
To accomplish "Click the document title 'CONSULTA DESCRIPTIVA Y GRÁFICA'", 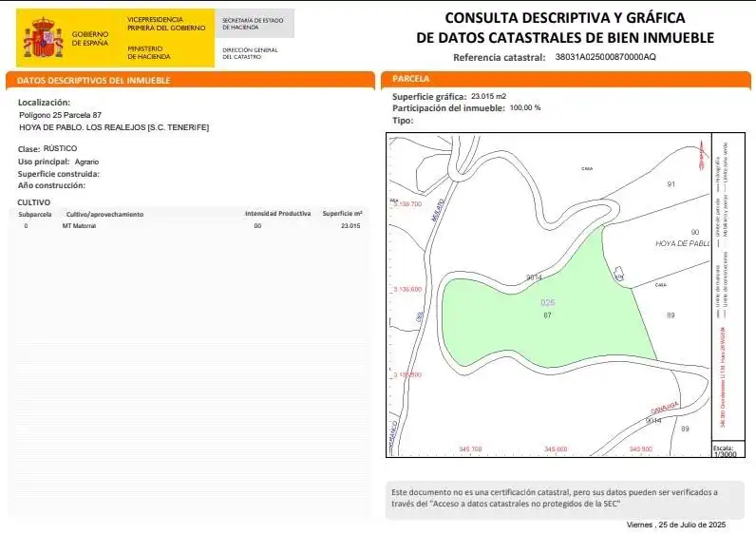I will [565, 18].
